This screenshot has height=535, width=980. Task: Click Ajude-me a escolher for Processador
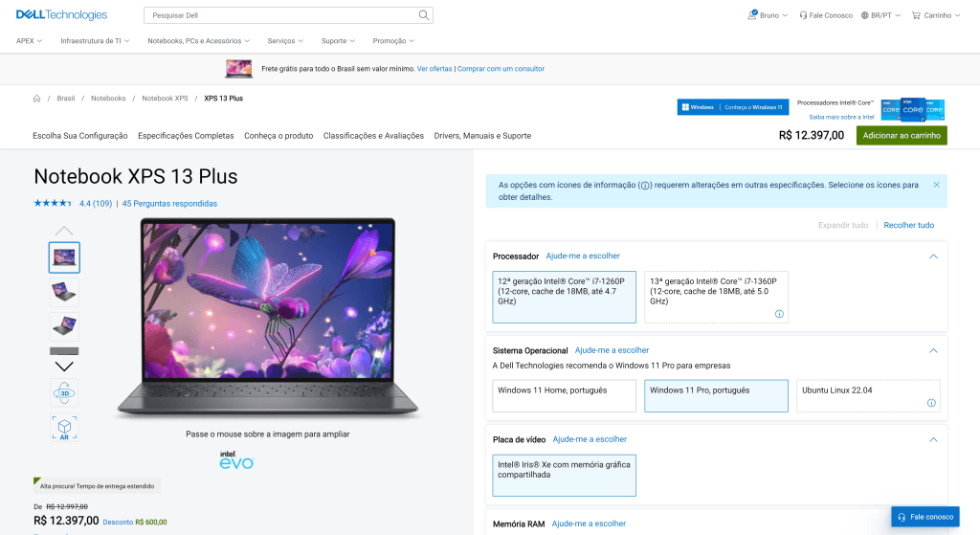pos(583,256)
